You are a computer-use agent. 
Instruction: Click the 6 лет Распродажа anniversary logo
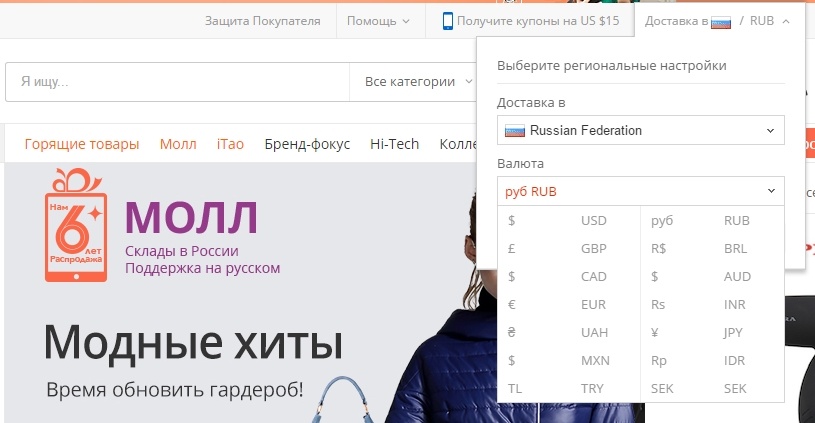click(76, 225)
